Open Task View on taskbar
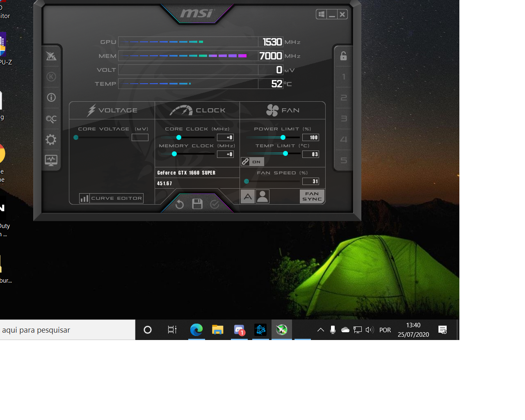The height and width of the screenshot is (420, 525). click(x=172, y=330)
